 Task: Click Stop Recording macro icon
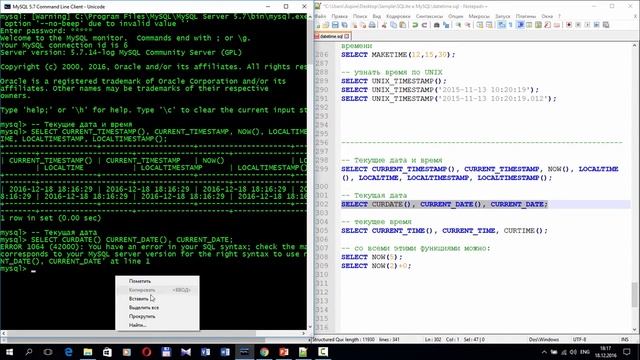(x=578, y=25)
